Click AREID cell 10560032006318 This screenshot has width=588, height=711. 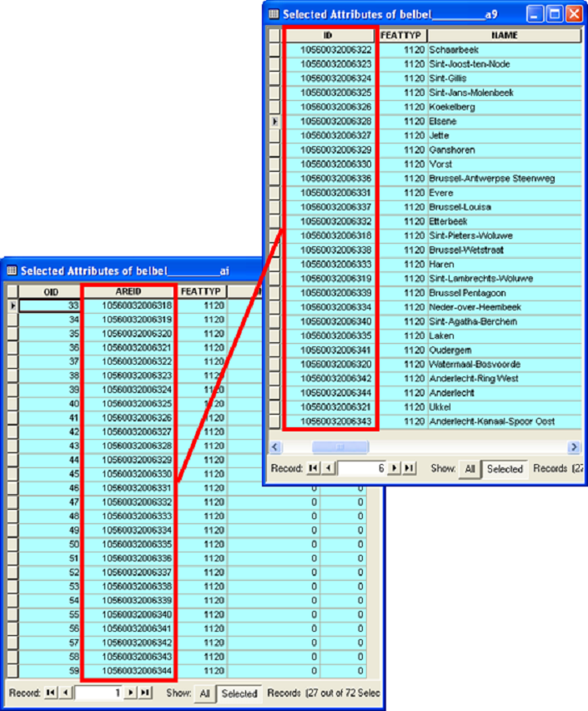(128, 305)
